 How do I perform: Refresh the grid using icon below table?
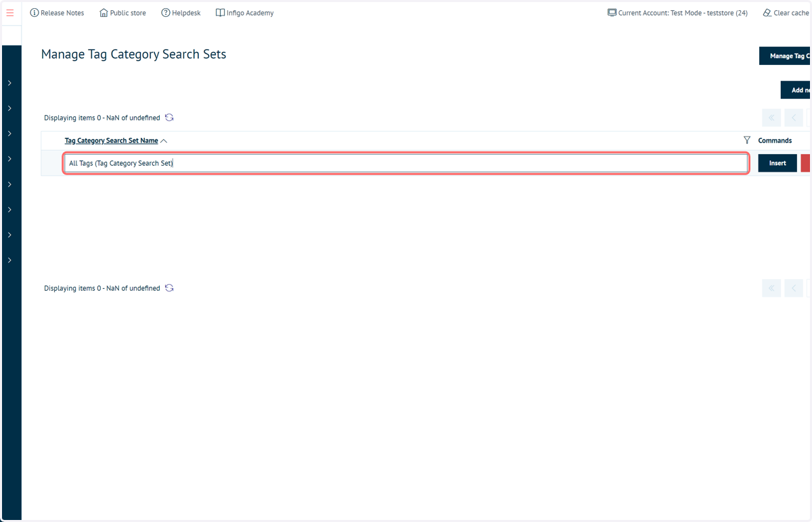[169, 288]
